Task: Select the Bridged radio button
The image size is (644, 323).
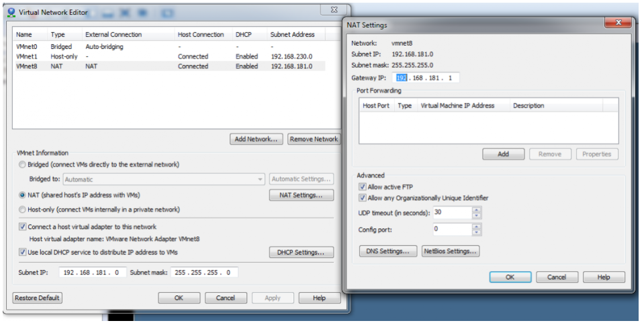Action: (x=24, y=165)
